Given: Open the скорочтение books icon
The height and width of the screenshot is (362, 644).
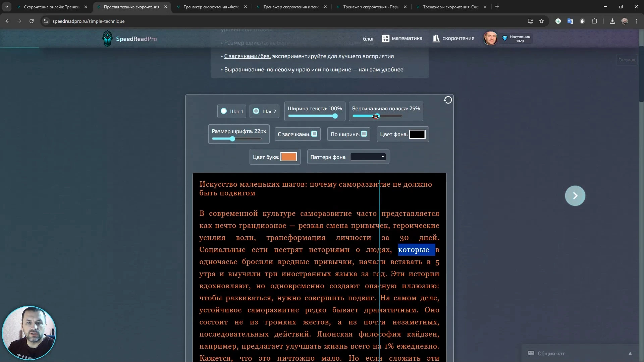Looking at the screenshot, I should coord(436,39).
